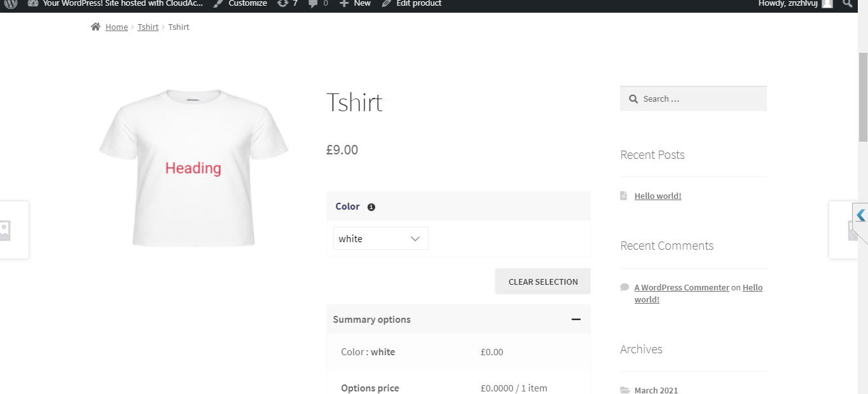
Task: Click into the Search field
Action: [699, 98]
